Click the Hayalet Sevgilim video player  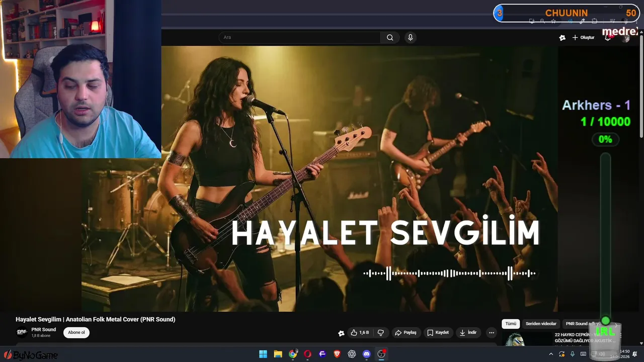pyautogui.click(x=319, y=178)
